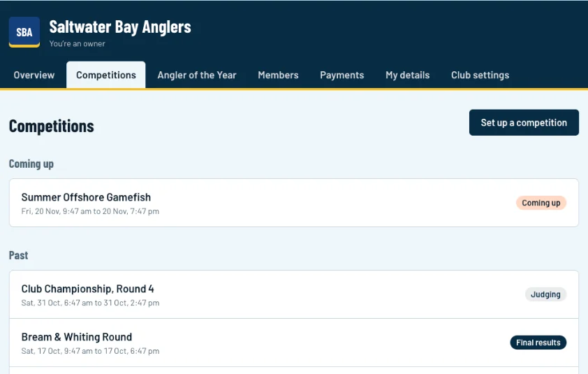
Task: Go to the Members tab
Action: click(x=278, y=75)
